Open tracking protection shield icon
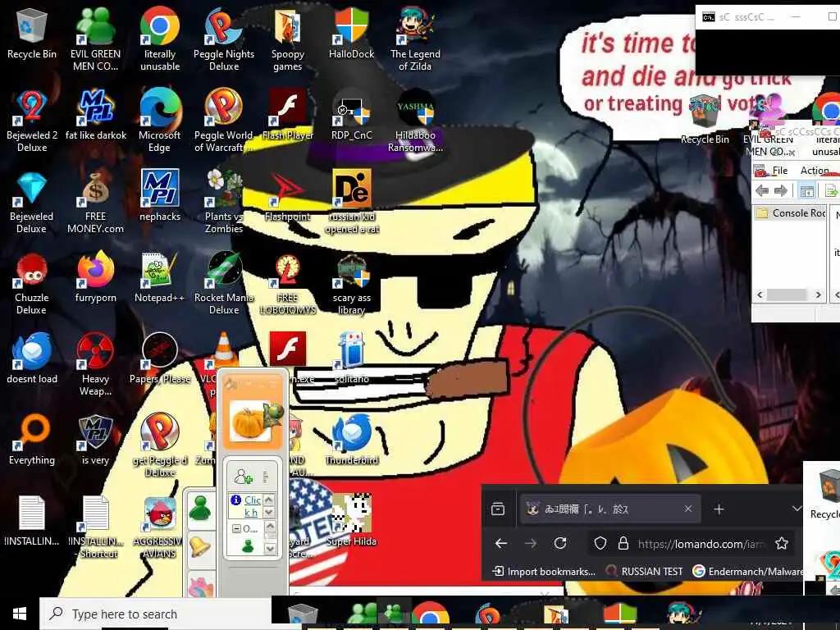Viewport: 840px width, 630px height. point(600,544)
